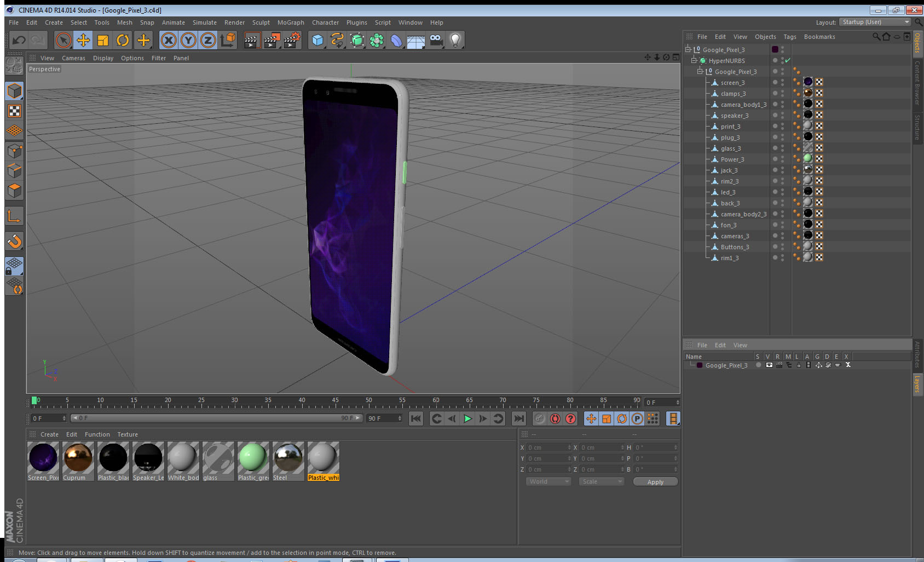Open the Layout dropdown Startup (User)

click(875, 22)
